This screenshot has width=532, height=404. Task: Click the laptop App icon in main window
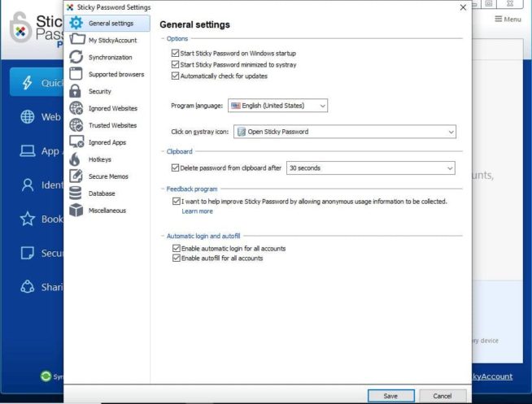(27, 151)
